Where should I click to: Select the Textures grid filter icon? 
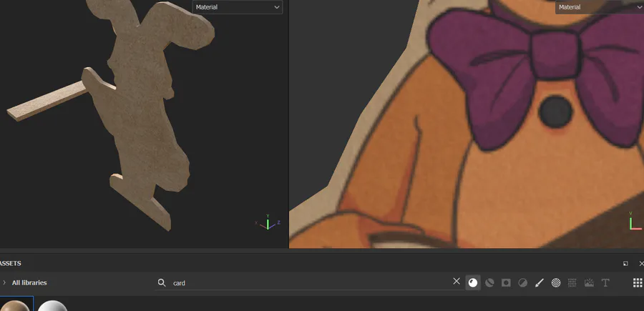(572, 282)
